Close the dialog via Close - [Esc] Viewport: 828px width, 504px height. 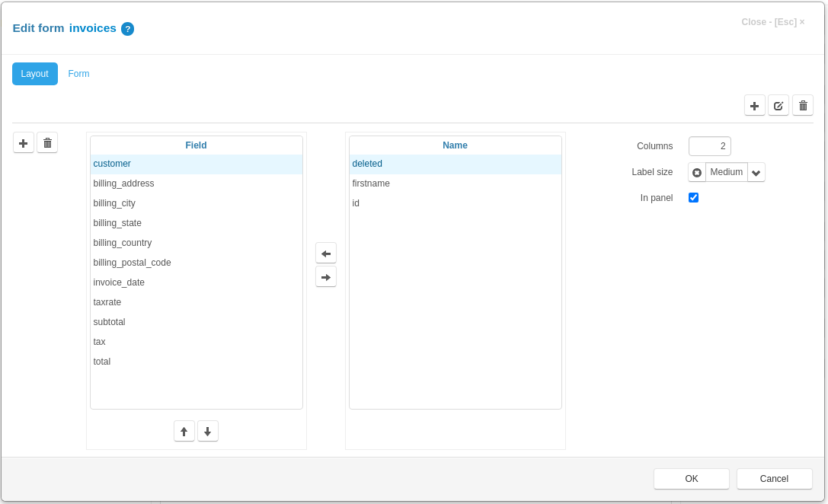click(x=772, y=22)
